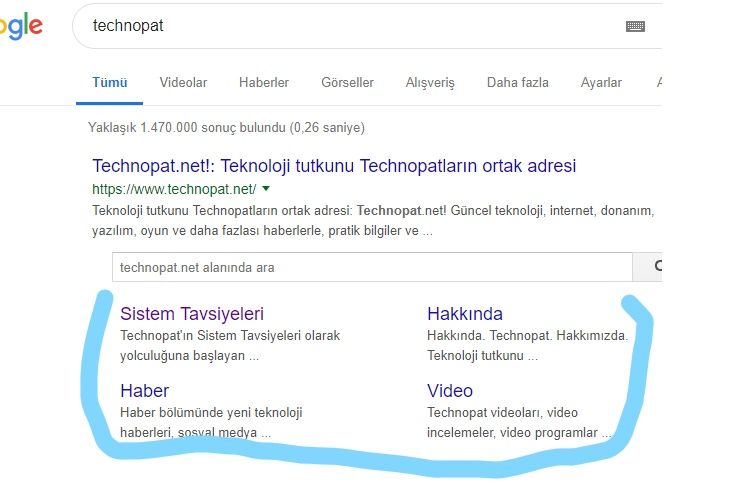Open the on-screen keyboard icon in search bar
This screenshot has height=488, width=744.
click(635, 26)
